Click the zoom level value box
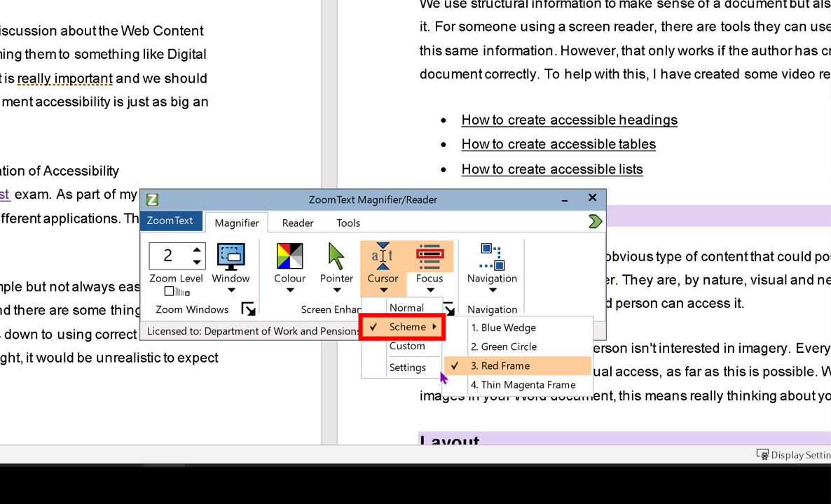Screen dimensions: 831x504 (170, 255)
